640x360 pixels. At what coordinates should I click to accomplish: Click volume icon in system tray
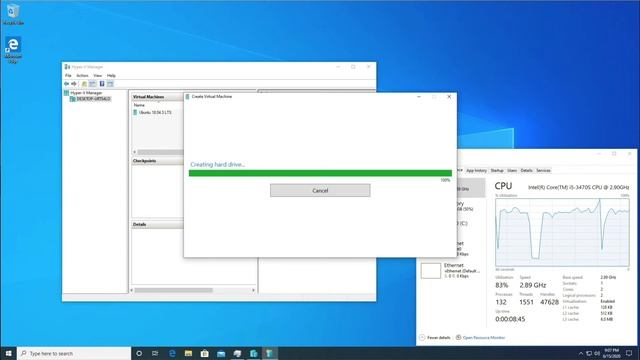tap(597, 353)
